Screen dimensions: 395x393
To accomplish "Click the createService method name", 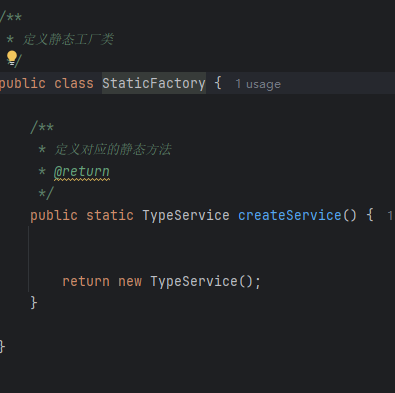I will click(x=290, y=215).
